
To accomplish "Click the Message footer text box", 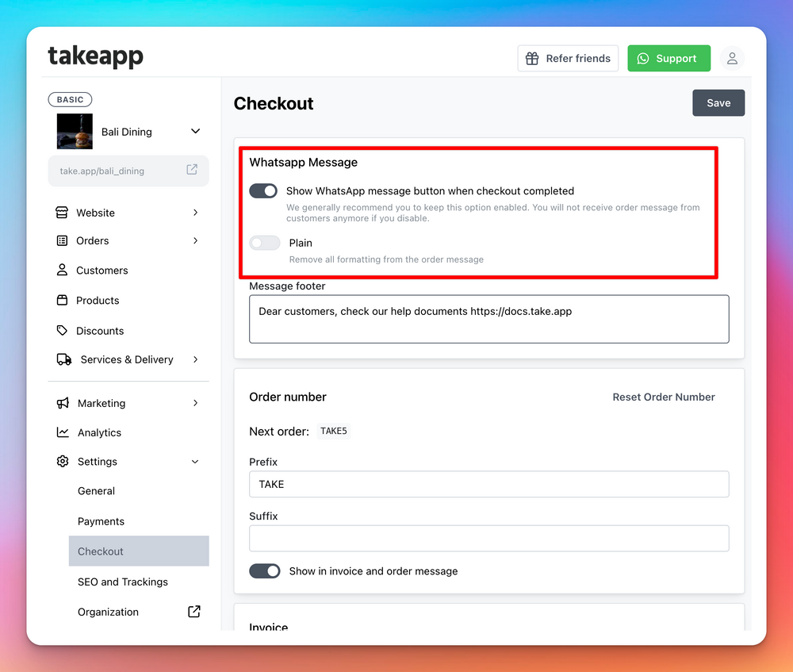I will 488,319.
